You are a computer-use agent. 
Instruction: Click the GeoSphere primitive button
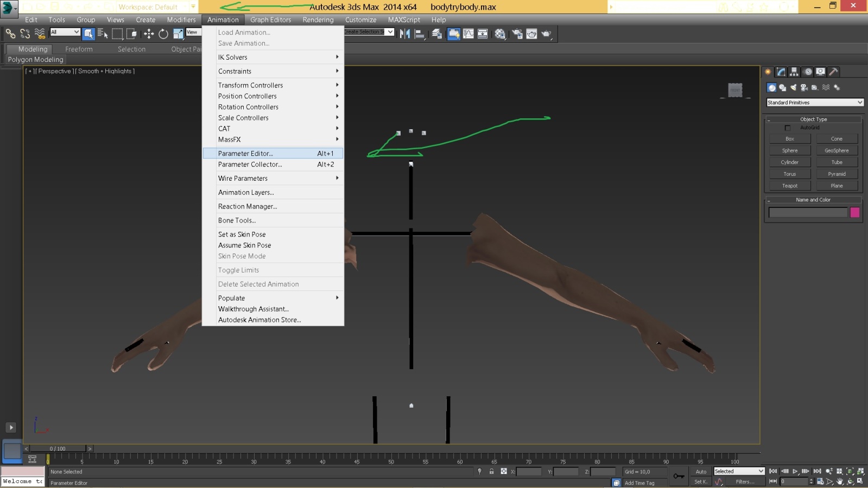click(x=837, y=150)
